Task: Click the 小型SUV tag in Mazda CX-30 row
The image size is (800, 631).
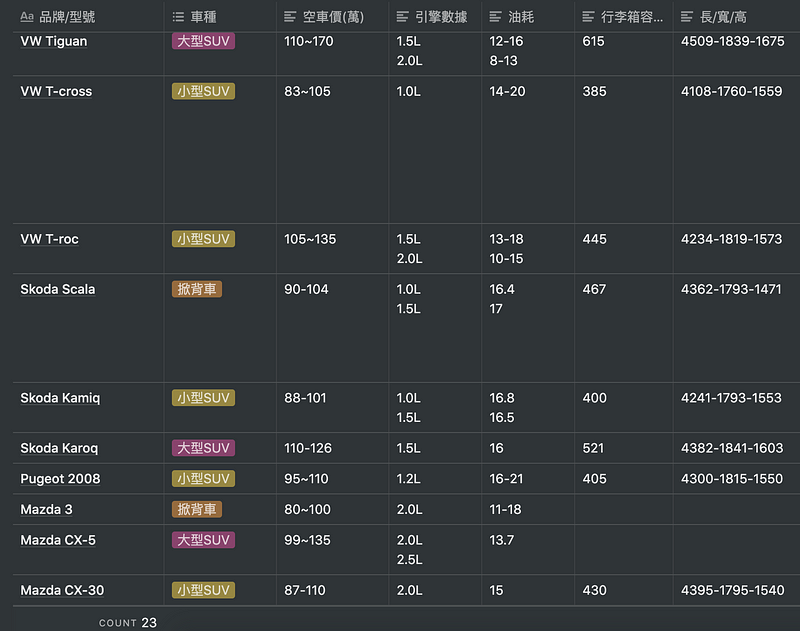Action: (203, 590)
